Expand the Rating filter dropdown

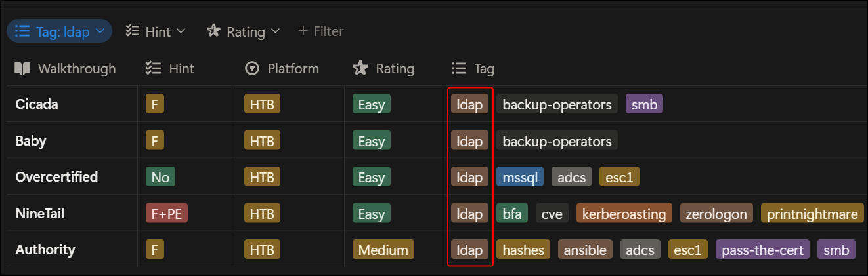244,31
